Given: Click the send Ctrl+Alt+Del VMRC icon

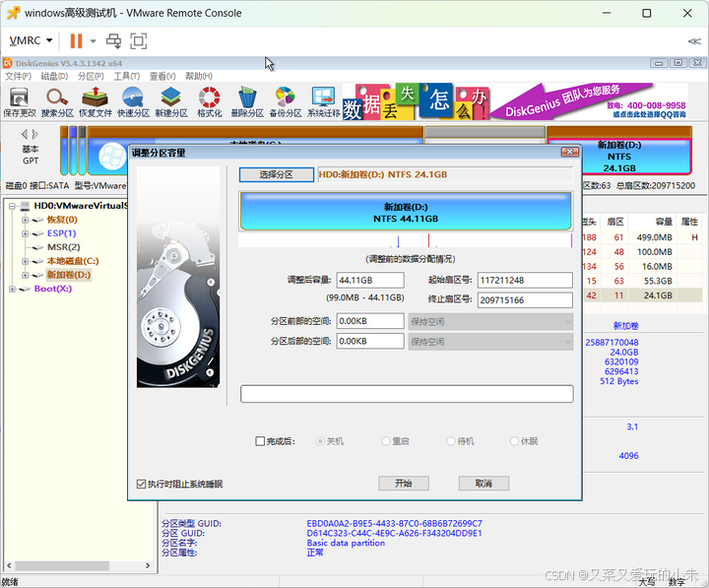Looking at the screenshot, I should pos(113,40).
